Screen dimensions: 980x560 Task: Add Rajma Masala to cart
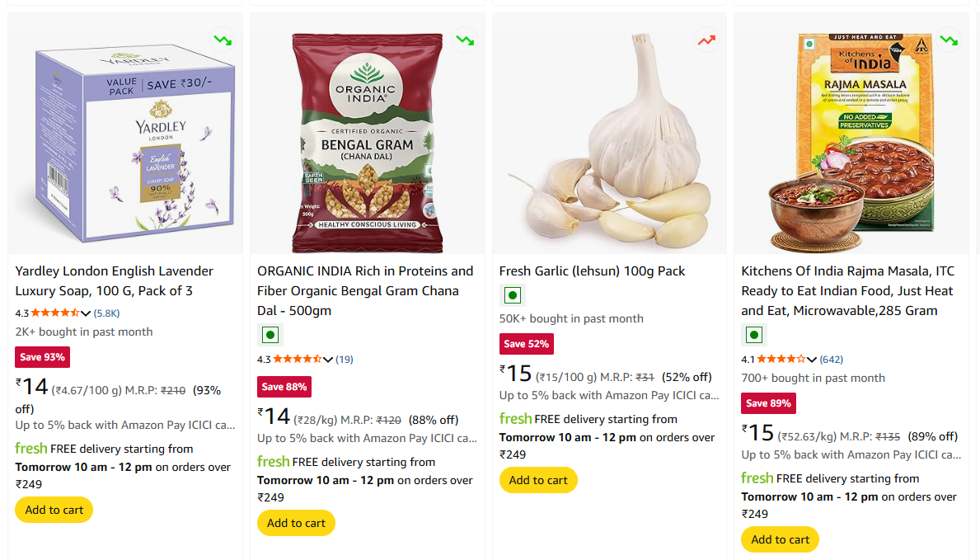pos(780,539)
